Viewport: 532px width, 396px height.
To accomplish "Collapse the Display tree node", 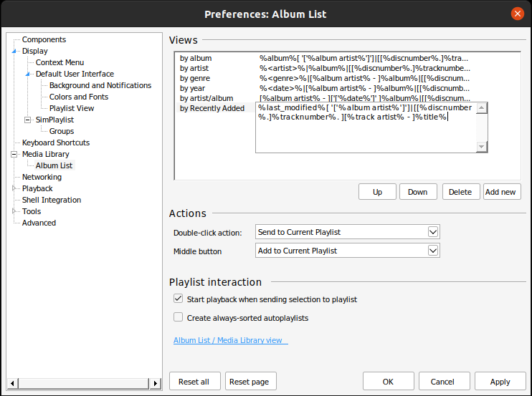I will click(14, 51).
